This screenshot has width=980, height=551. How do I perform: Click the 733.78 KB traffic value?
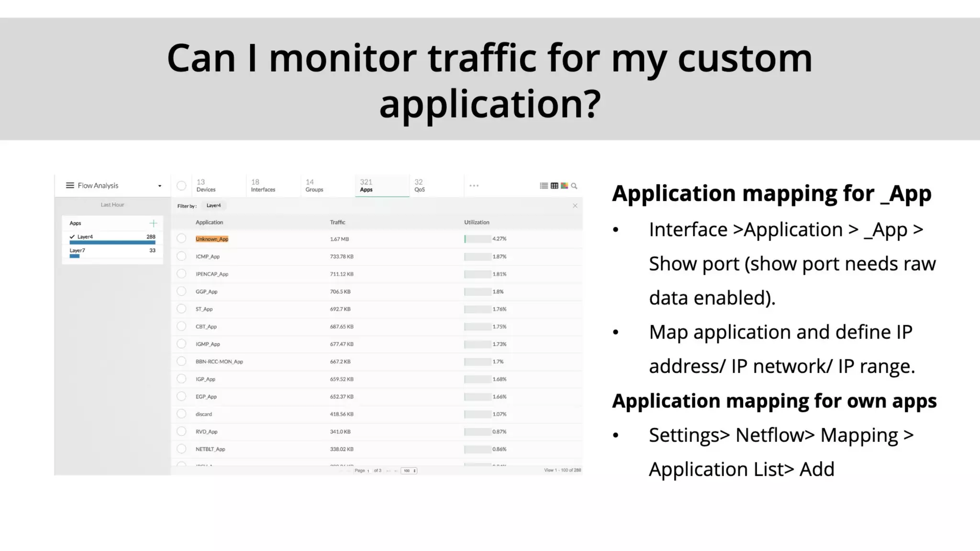[x=342, y=257]
